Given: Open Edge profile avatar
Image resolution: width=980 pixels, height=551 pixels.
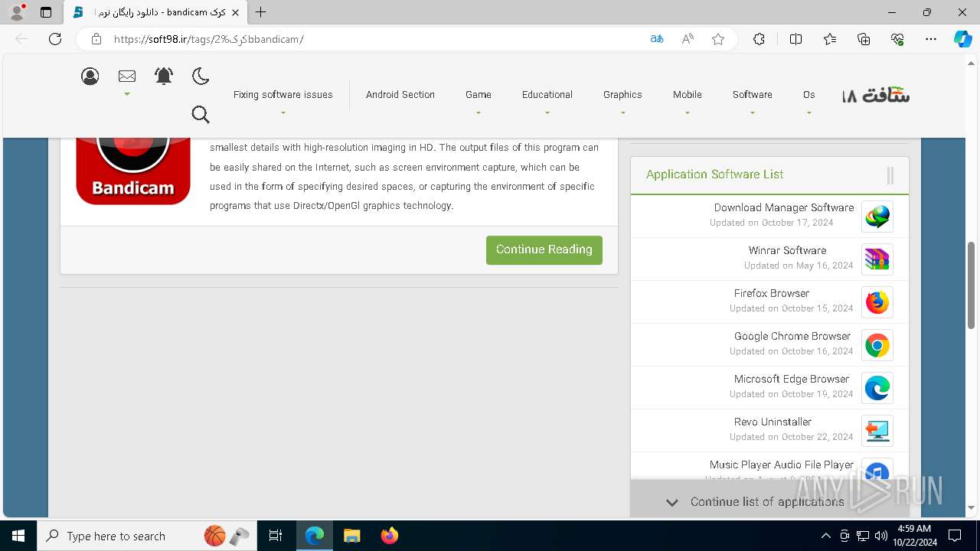Looking at the screenshot, I should pos(17,12).
